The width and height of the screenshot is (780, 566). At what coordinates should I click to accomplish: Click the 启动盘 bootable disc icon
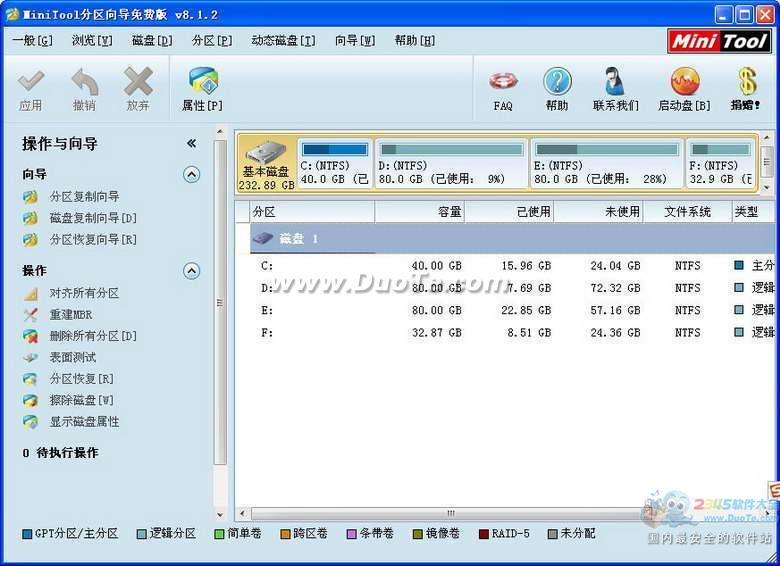pos(684,83)
